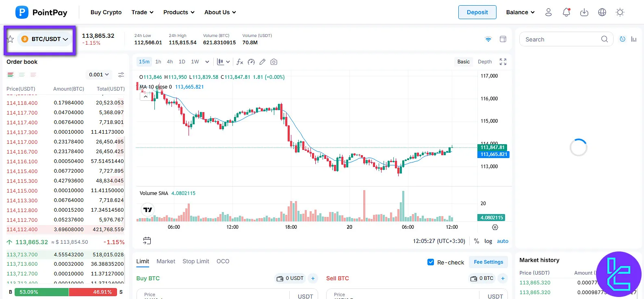Switch to the Market order tab
Screen dimensions: 644x299
pyautogui.click(x=166, y=261)
